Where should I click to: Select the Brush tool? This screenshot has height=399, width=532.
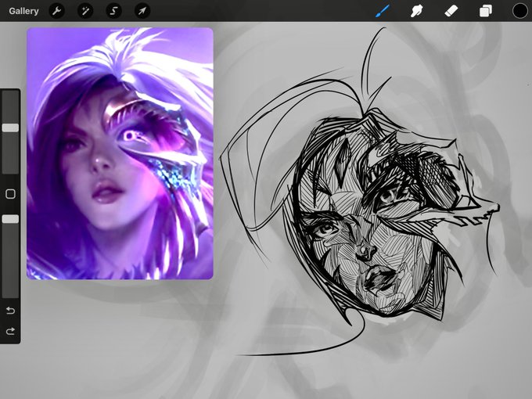coord(383,11)
